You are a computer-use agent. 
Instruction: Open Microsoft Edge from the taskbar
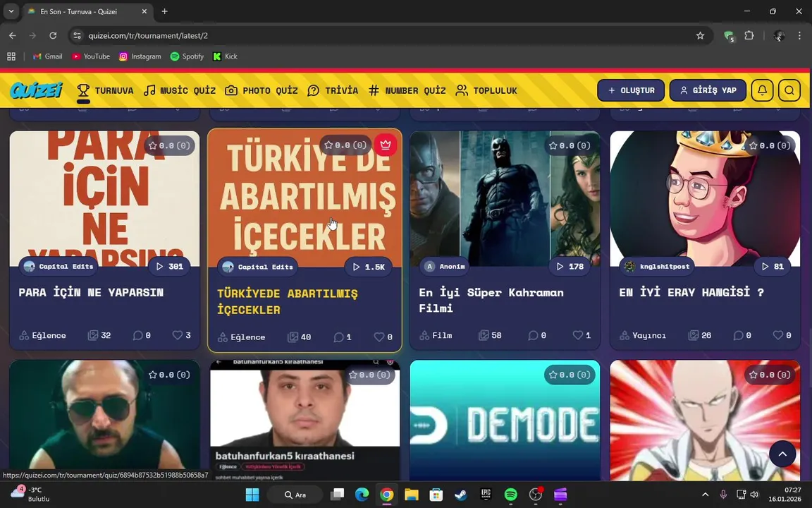click(362, 495)
